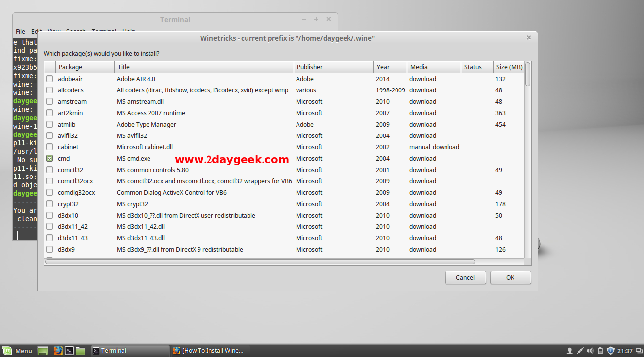
Task: Sort by the Title column header
Action: (x=204, y=67)
